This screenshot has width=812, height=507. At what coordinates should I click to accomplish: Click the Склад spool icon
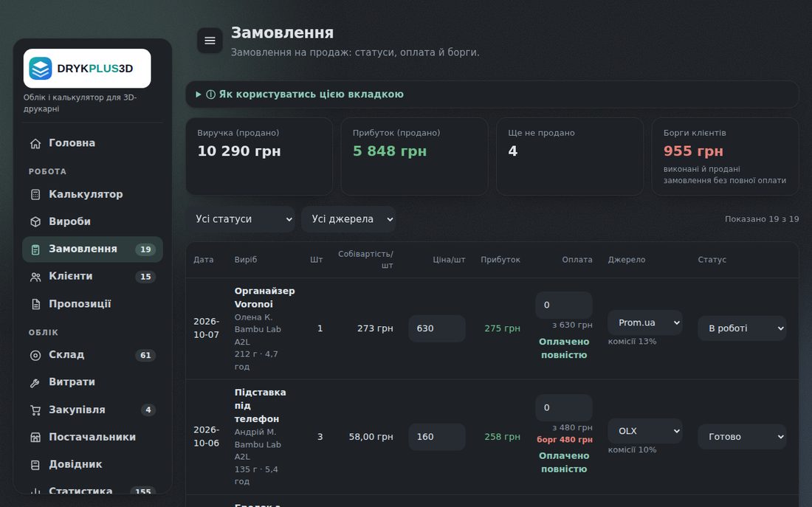pos(35,355)
